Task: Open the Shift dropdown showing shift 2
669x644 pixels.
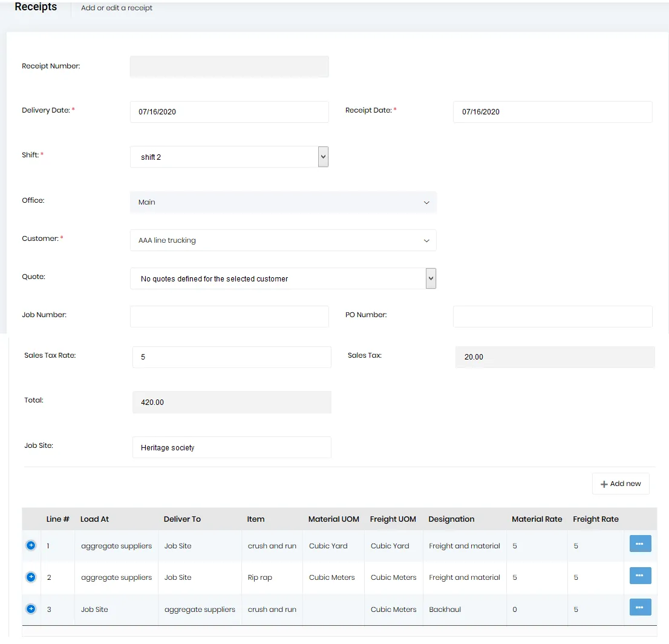Action: tap(229, 157)
